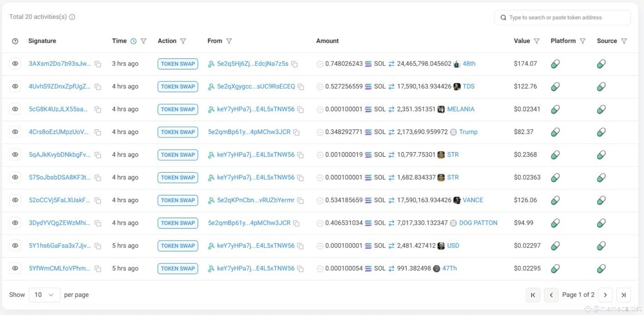Jump to the last page
The height and width of the screenshot is (315, 644).
tap(623, 295)
